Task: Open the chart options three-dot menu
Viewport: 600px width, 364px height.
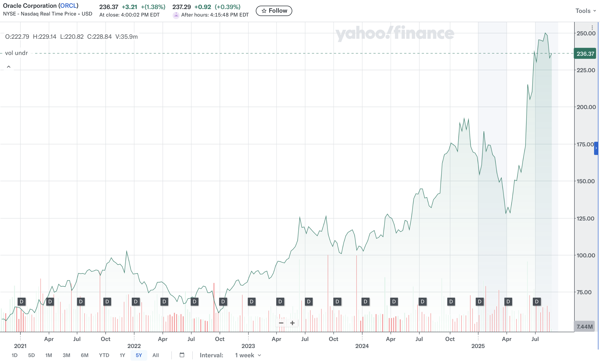Action: tap(592, 27)
